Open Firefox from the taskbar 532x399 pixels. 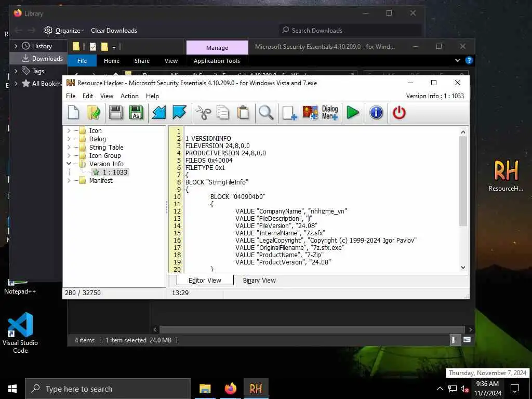point(230,389)
